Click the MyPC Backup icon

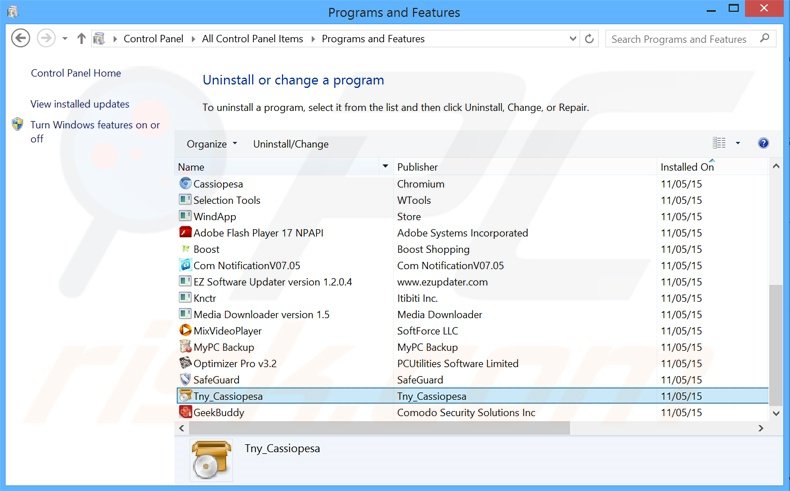click(185, 346)
